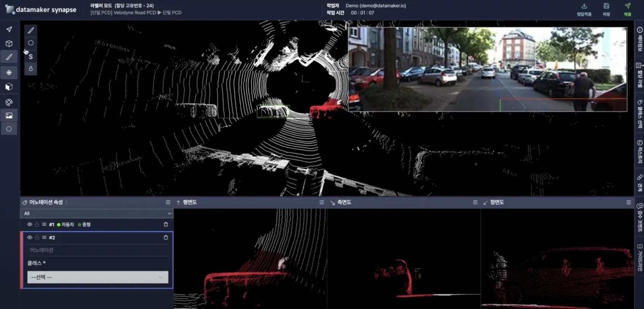Open the 가이드라인 side tab
This screenshot has width=644, height=309.
640,257
